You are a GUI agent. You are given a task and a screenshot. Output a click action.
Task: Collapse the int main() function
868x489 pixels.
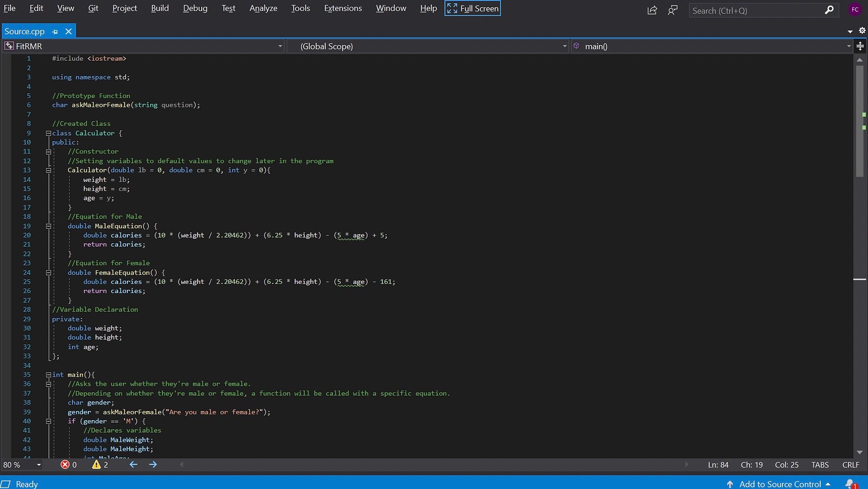[x=48, y=375]
